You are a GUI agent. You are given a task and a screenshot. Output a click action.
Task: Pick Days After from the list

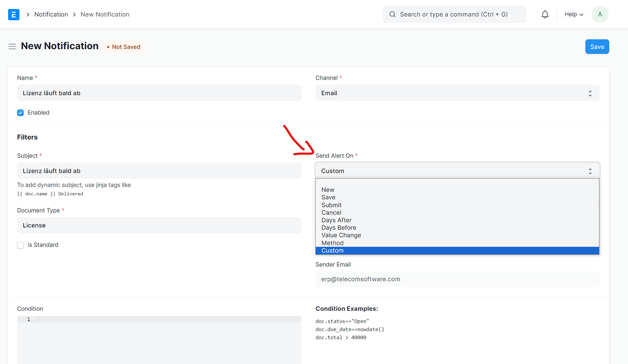(457, 220)
